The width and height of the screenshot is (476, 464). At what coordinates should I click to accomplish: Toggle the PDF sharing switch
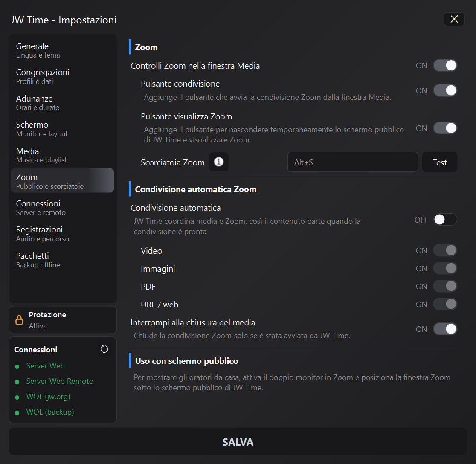click(x=445, y=286)
